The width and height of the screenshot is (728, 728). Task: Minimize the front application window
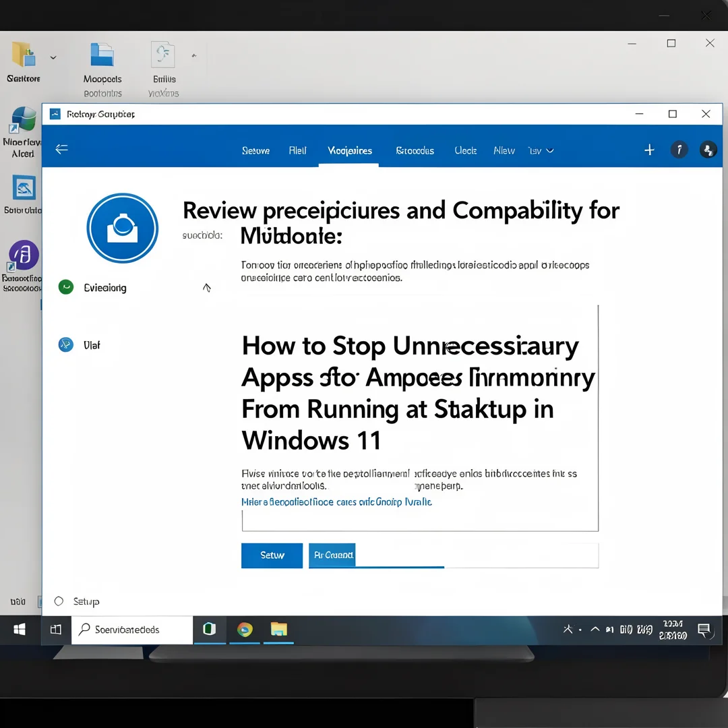tap(639, 114)
